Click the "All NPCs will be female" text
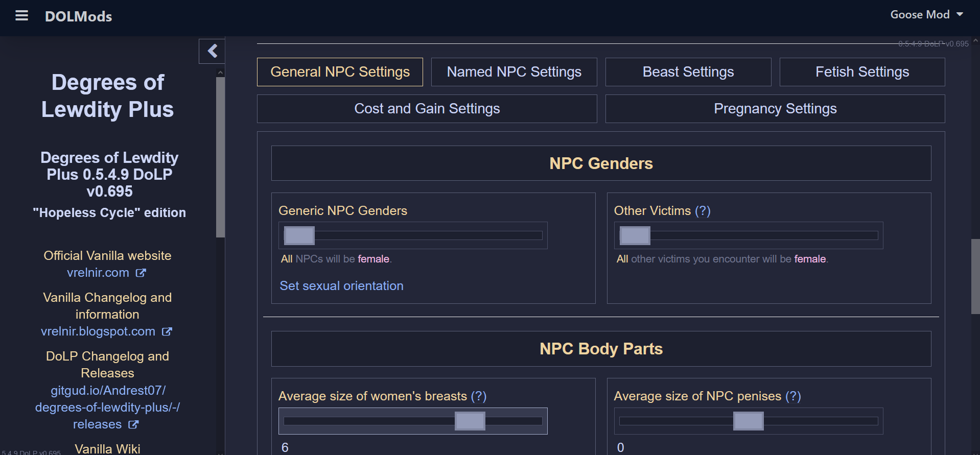 336,259
